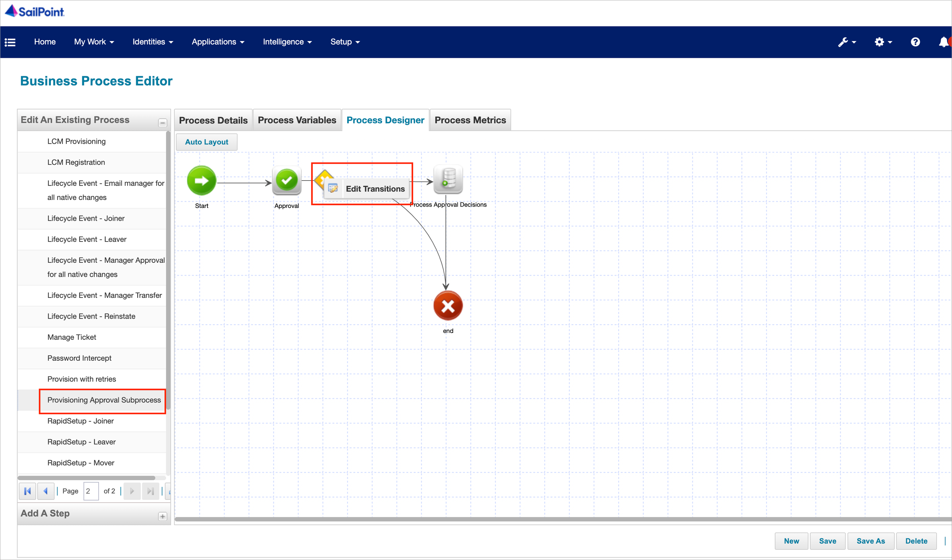
Task: Switch to Process Details tab
Action: [213, 120]
